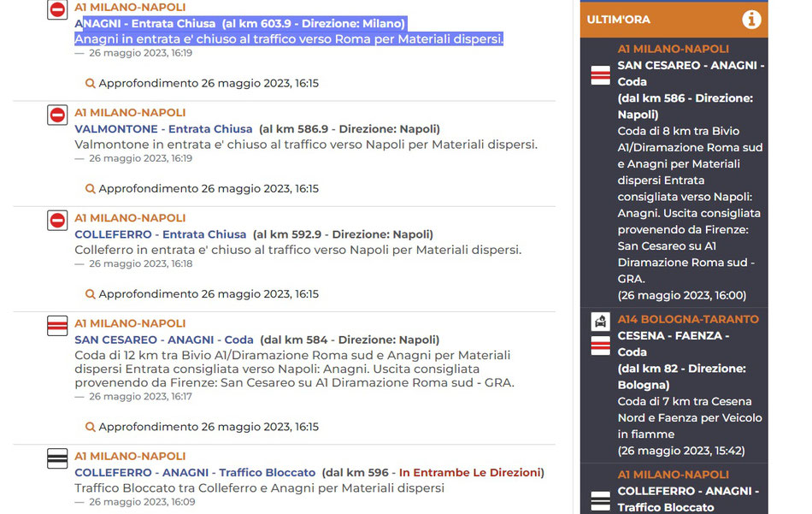Click the blocked-traffic icon beside COLLEFERRO - ANAGNI Traffico Bloccato in main list

click(x=57, y=458)
